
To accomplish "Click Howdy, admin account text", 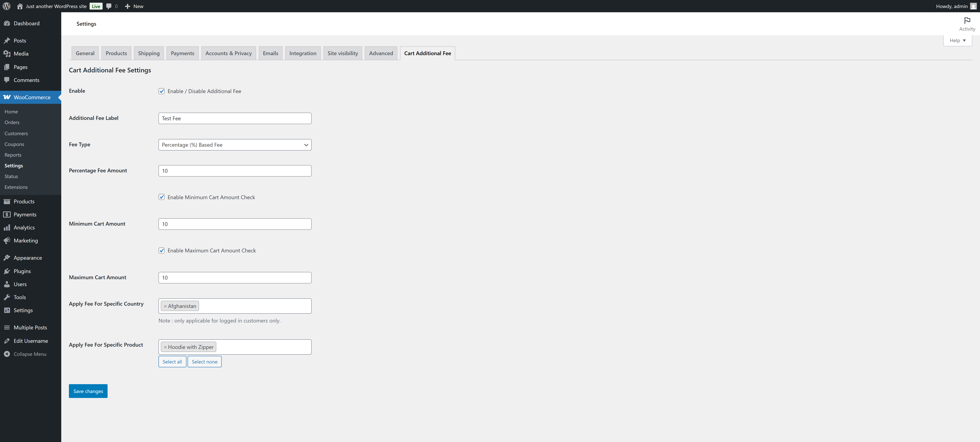I will (951, 6).
